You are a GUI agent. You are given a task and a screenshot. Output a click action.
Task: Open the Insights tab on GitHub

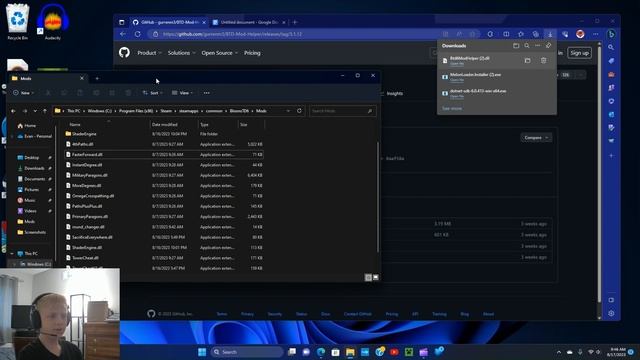tap(394, 93)
